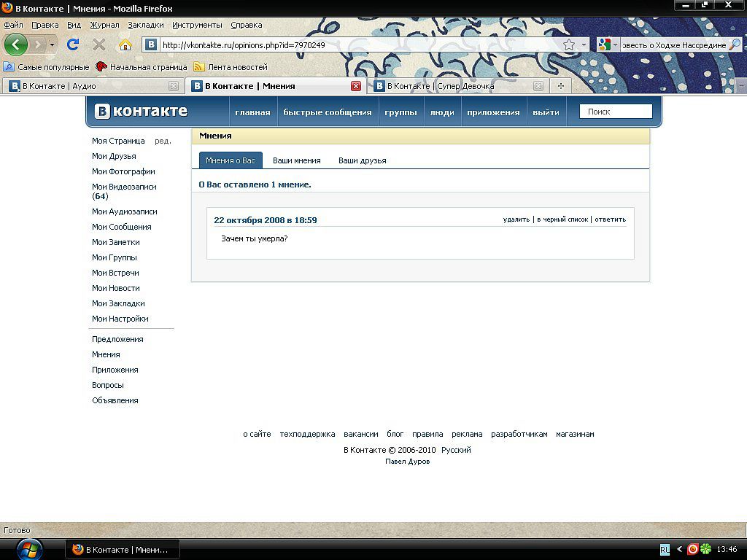The height and width of the screenshot is (560, 747).
Task: Click into the URL address field
Action: 360,44
